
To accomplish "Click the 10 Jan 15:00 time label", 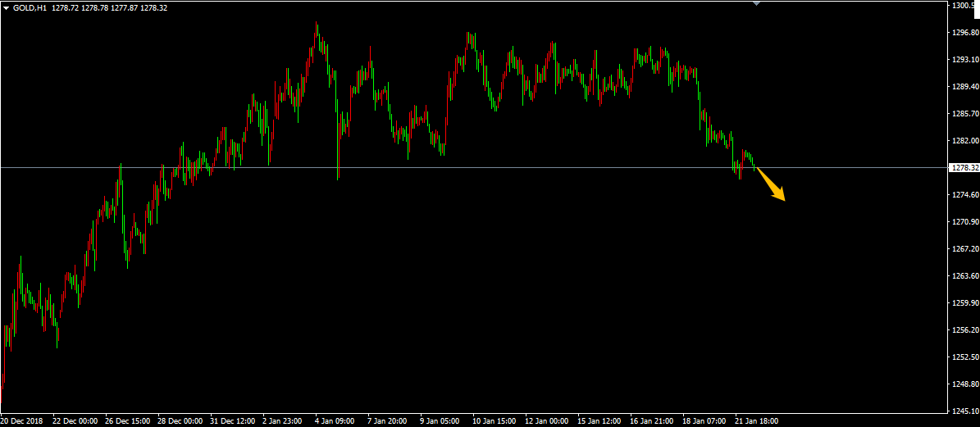I will point(495,421).
